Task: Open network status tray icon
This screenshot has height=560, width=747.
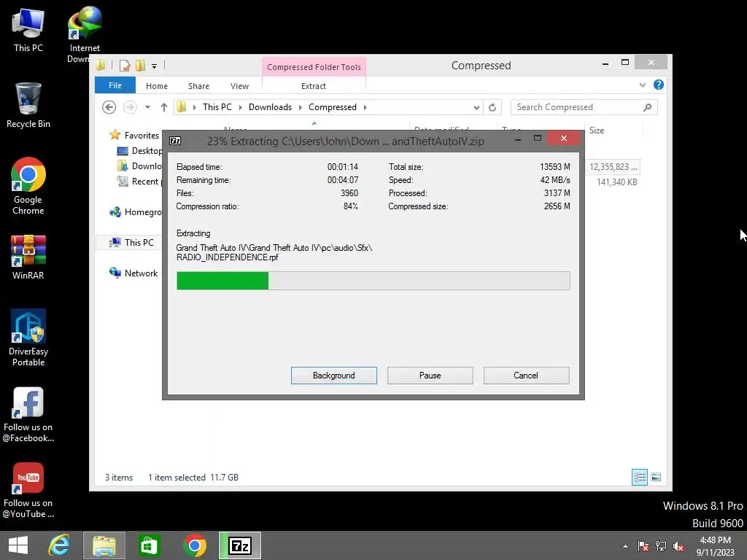Action: [x=661, y=546]
